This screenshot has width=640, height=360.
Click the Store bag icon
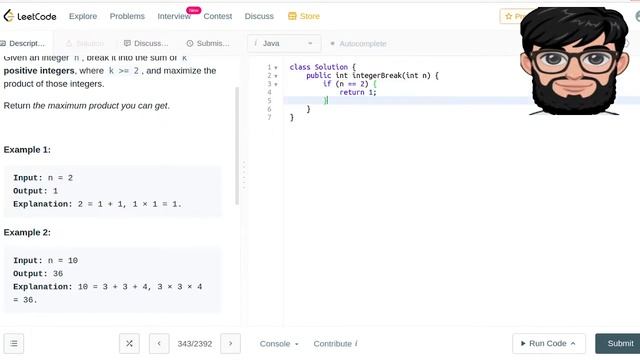[x=292, y=16]
